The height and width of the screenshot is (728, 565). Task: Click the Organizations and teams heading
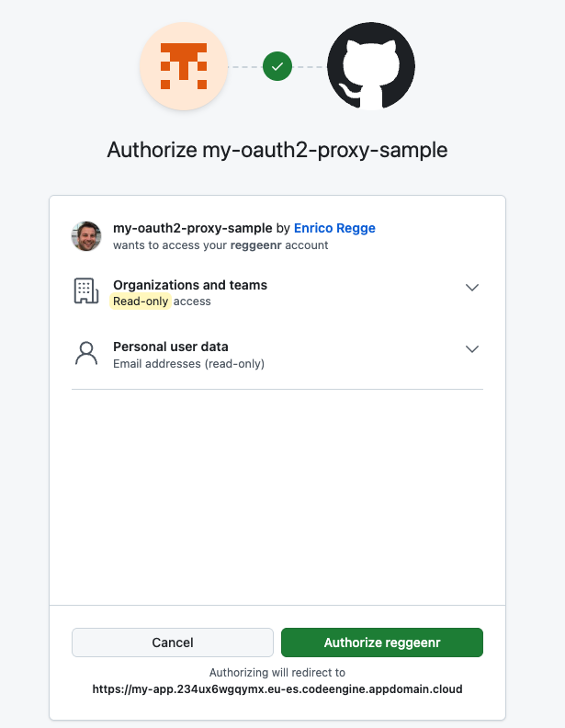point(190,285)
